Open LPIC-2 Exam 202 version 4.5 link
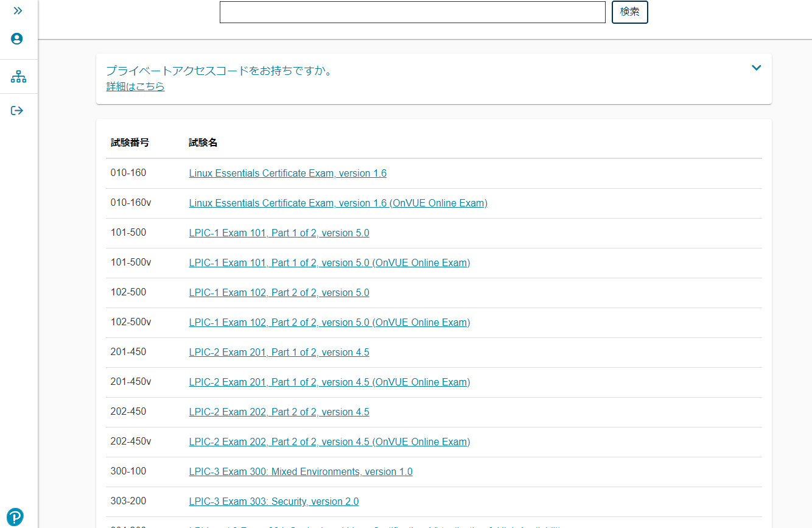This screenshot has height=528, width=812. pyautogui.click(x=279, y=412)
